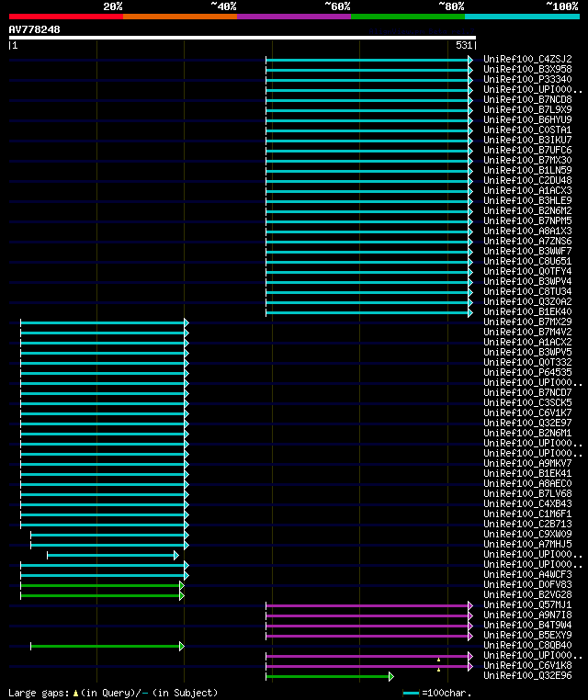Screen dimensions: 588x700
Task: Click the cyan =100char. scale bar
Action: [x=411, y=694]
